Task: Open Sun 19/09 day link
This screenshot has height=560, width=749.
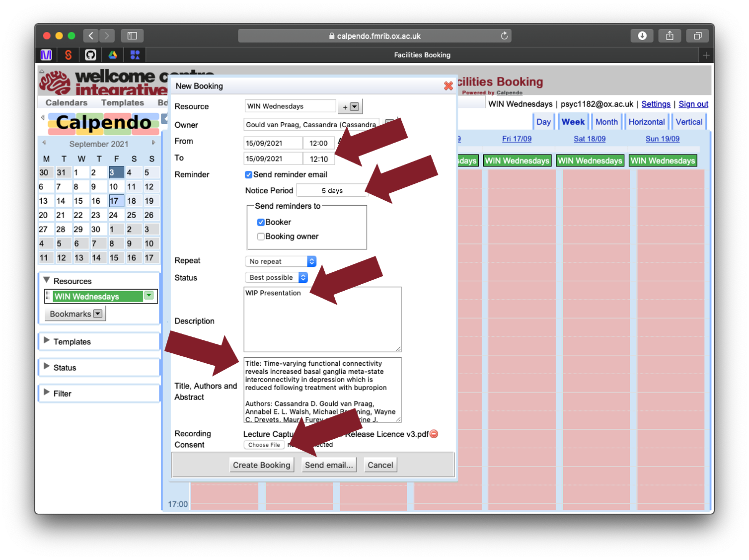Action: click(x=663, y=139)
